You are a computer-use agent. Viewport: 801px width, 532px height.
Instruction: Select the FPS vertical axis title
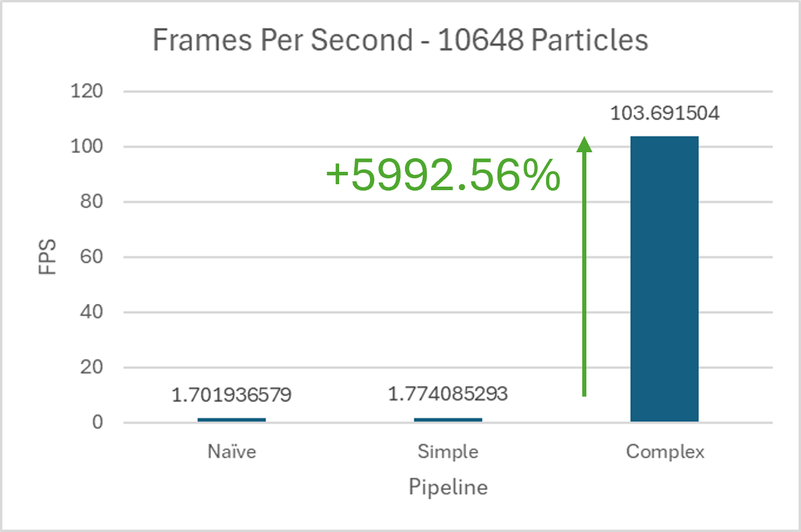47,257
